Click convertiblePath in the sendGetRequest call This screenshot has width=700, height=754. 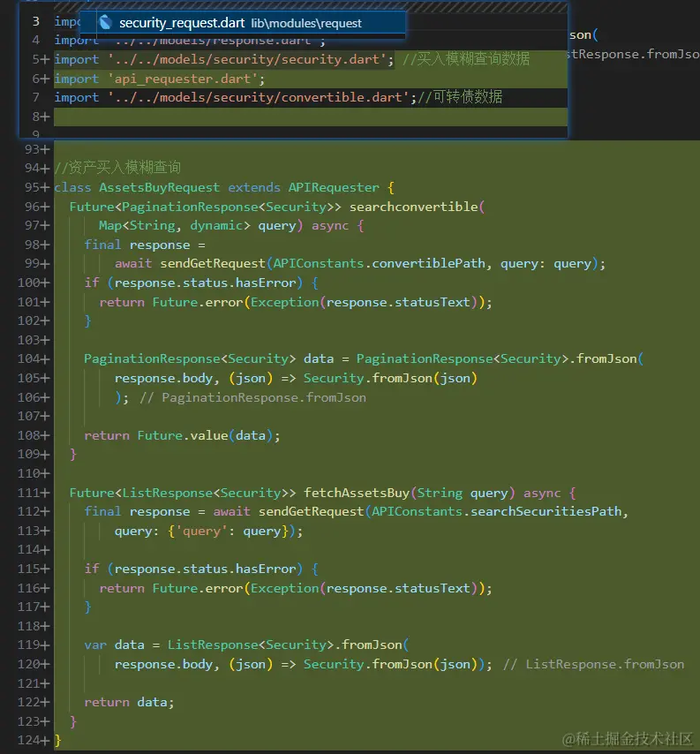(x=428, y=263)
